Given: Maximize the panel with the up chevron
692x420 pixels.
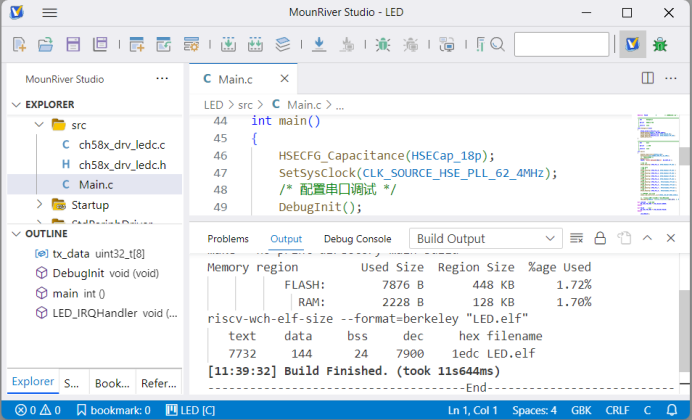Looking at the screenshot, I should [647, 238].
